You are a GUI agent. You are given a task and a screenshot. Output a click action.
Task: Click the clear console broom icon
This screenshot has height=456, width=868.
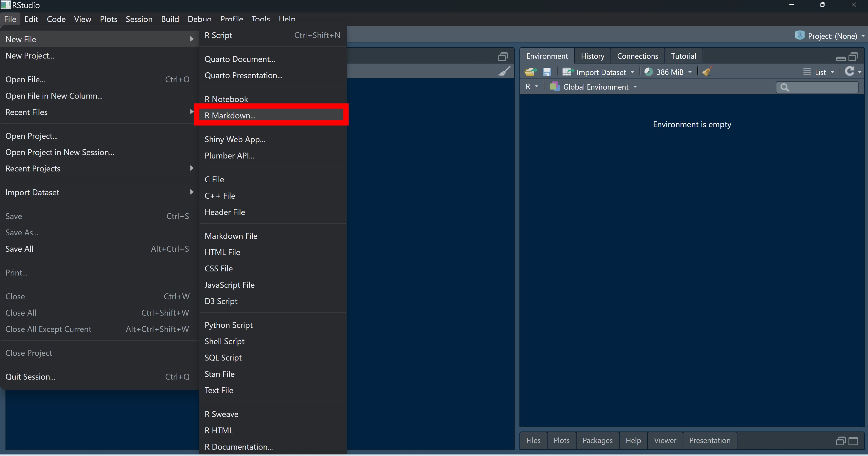504,71
